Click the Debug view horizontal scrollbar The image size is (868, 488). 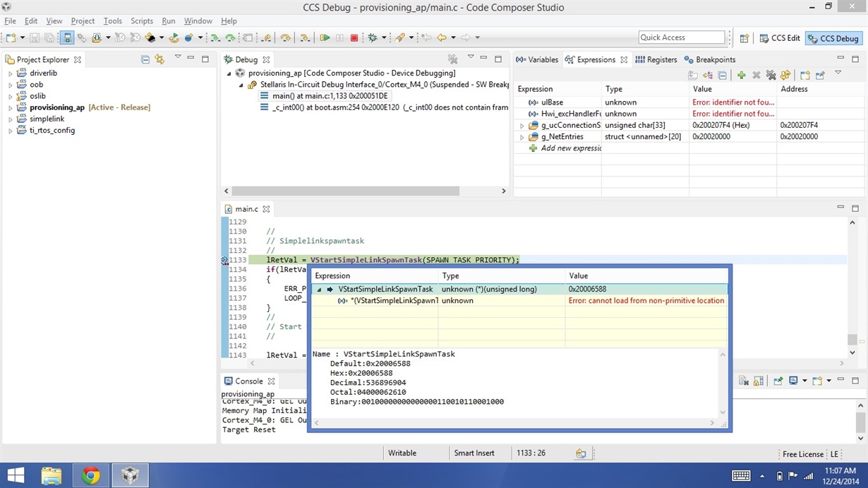[345, 191]
